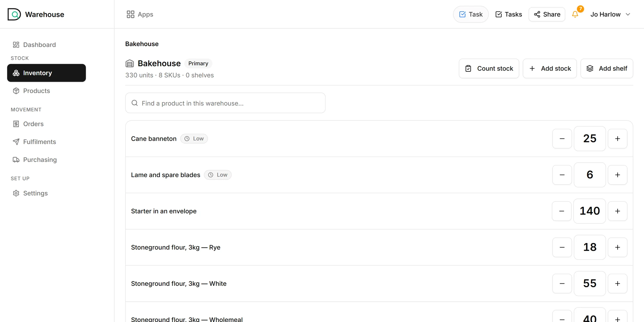Click the warehouse building icon beside Bakehouse
The width and height of the screenshot is (644, 322).
coord(129,63)
